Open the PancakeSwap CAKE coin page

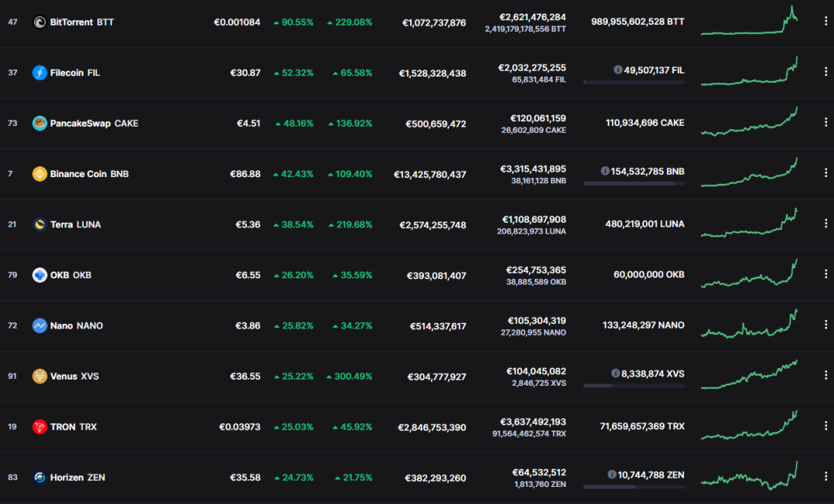click(x=94, y=124)
